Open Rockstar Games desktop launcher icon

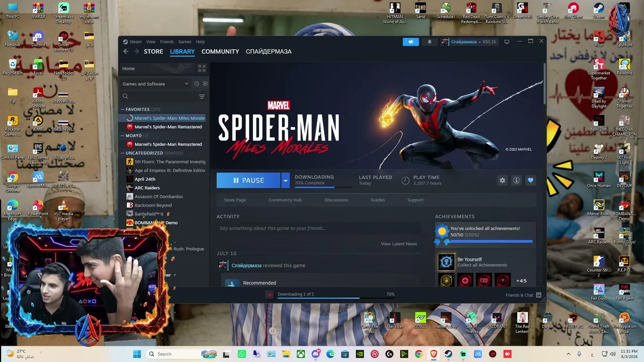tap(13, 126)
